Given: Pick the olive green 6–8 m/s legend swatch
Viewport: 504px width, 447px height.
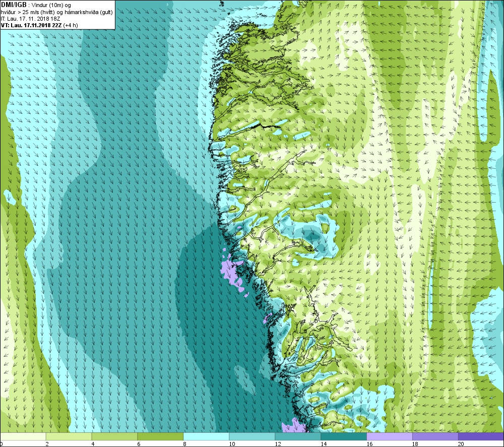Looking at the screenshot, I should (160, 436).
